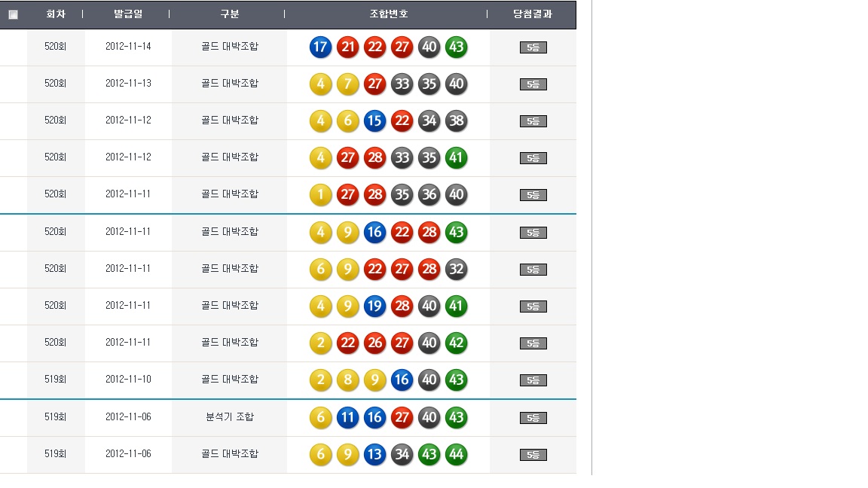Select the blue number 11 ball
The height and width of the screenshot is (488, 868).
[x=347, y=417]
